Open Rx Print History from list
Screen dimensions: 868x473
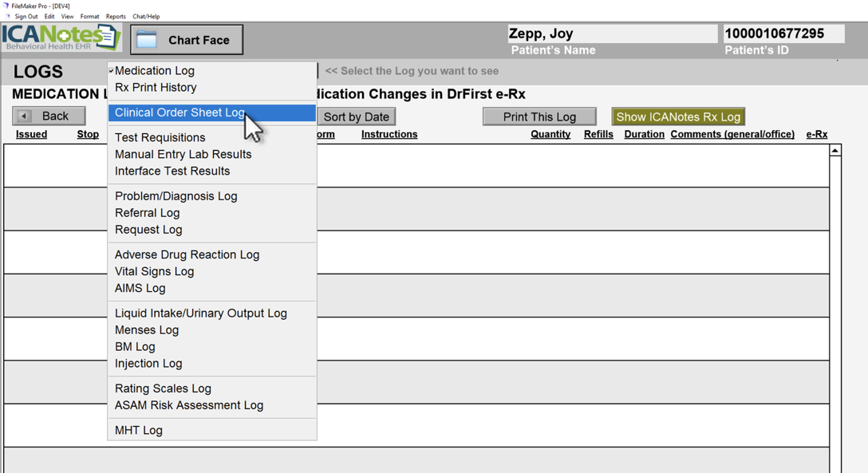156,88
